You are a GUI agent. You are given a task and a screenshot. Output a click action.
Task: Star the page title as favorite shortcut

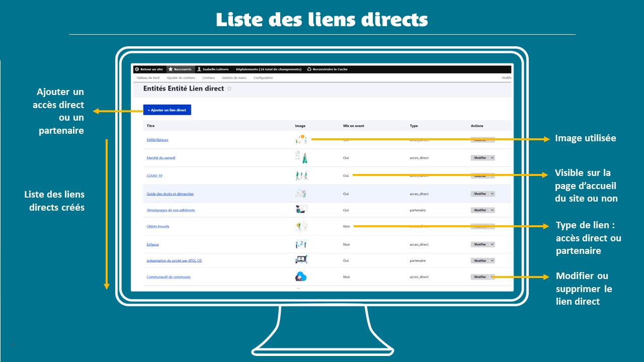(x=229, y=88)
